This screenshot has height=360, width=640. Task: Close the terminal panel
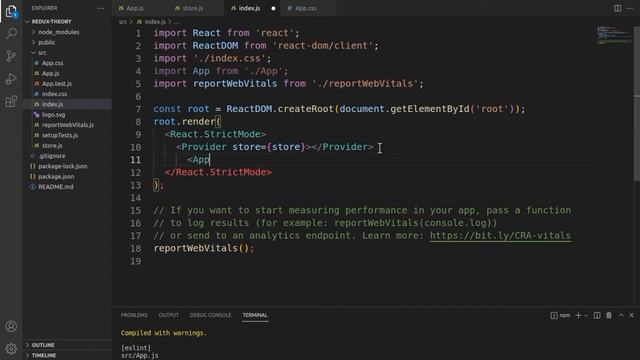tap(631, 315)
